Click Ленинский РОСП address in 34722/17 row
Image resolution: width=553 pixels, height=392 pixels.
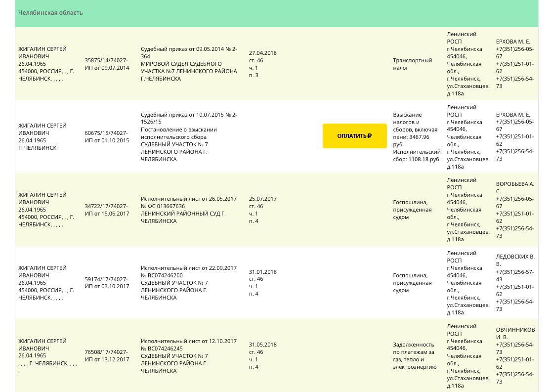click(468, 210)
